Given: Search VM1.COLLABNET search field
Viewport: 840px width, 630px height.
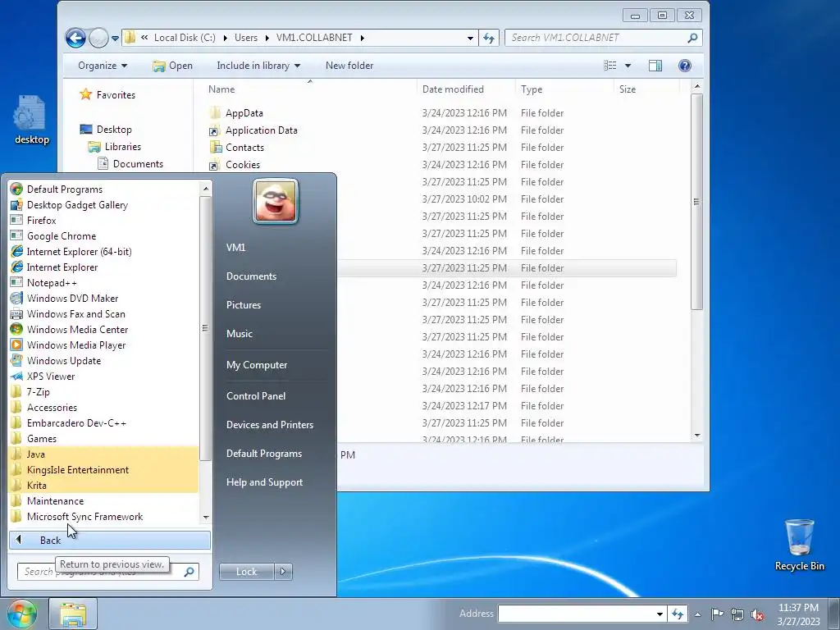Looking at the screenshot, I should 603,38.
